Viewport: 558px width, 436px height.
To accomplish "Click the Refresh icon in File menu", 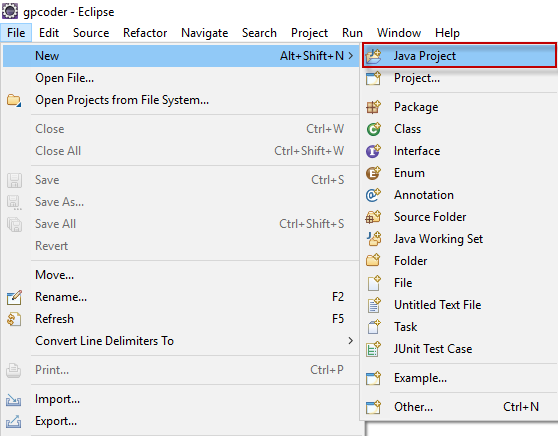I will 14,319.
